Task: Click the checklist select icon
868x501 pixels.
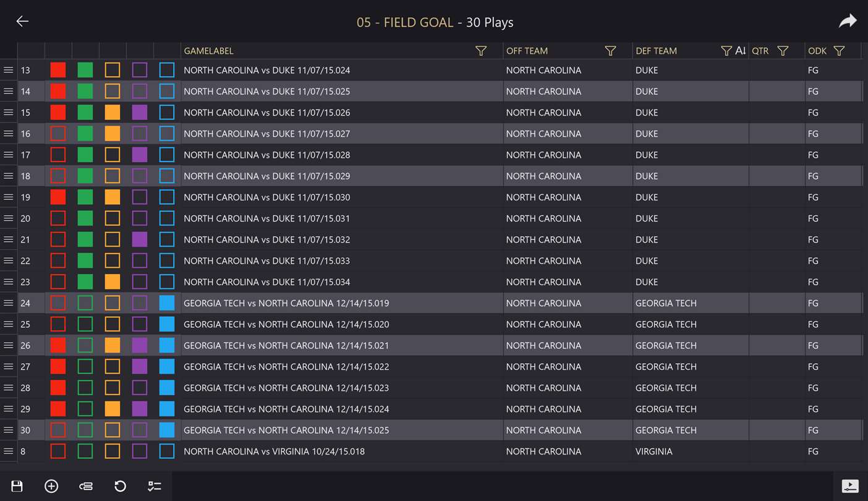Action: point(155,486)
